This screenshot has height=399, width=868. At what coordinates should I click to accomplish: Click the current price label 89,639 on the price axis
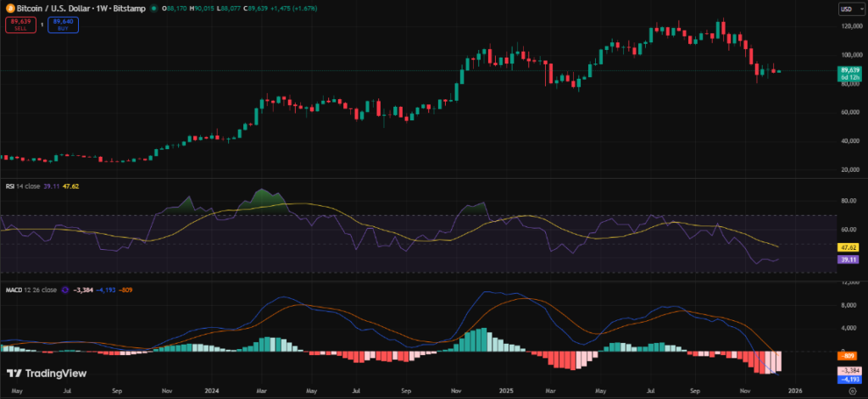850,69
